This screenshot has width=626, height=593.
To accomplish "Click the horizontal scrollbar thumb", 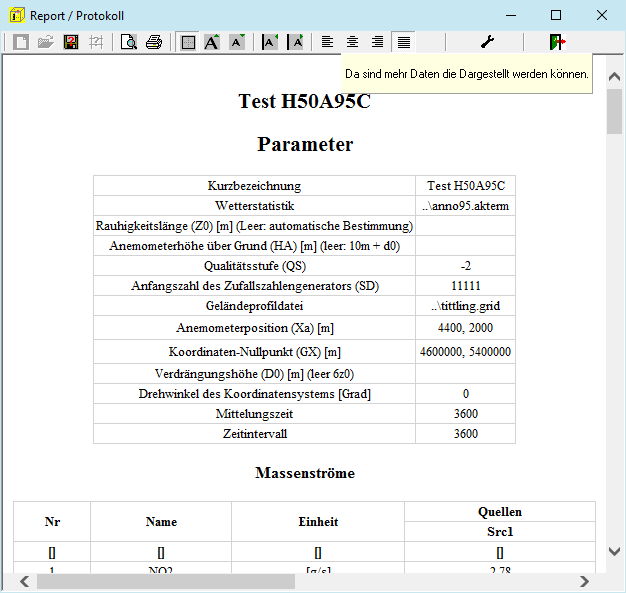I will click(x=166, y=581).
